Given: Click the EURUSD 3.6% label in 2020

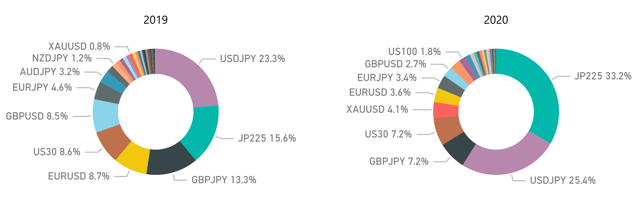Looking at the screenshot, I should pyautogui.click(x=380, y=92).
